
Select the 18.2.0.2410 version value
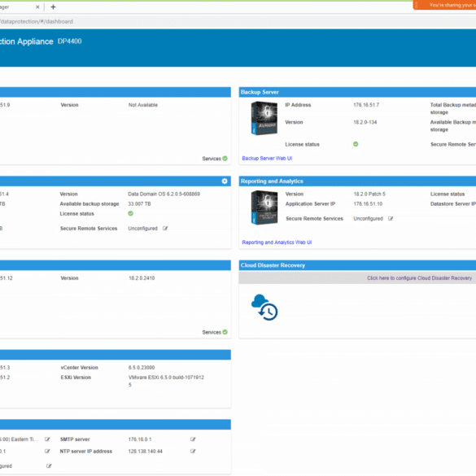point(142,278)
